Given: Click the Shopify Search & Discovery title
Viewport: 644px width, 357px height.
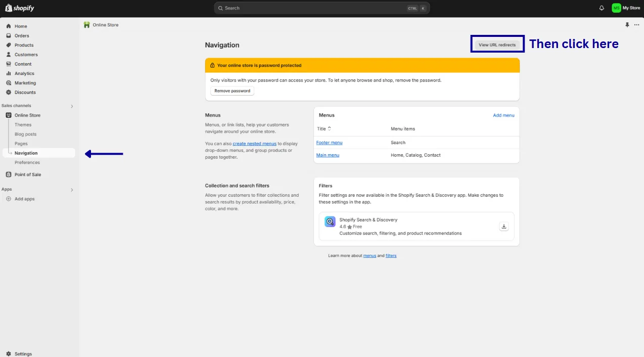Looking at the screenshot, I should pyautogui.click(x=369, y=220).
